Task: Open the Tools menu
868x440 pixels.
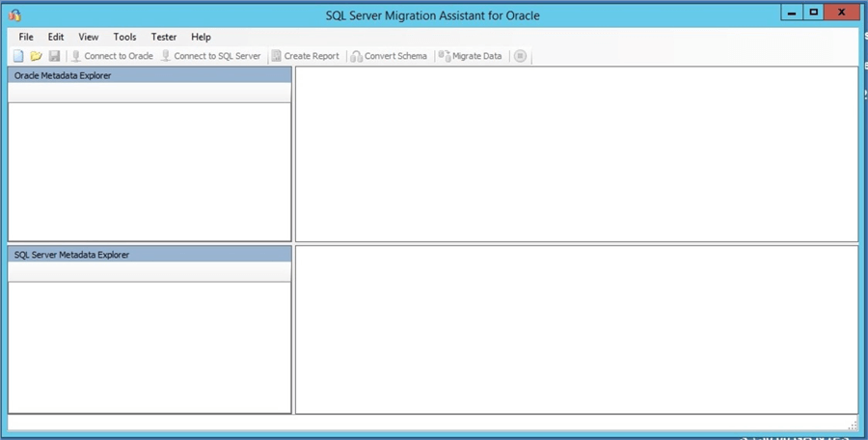Action: coord(125,37)
